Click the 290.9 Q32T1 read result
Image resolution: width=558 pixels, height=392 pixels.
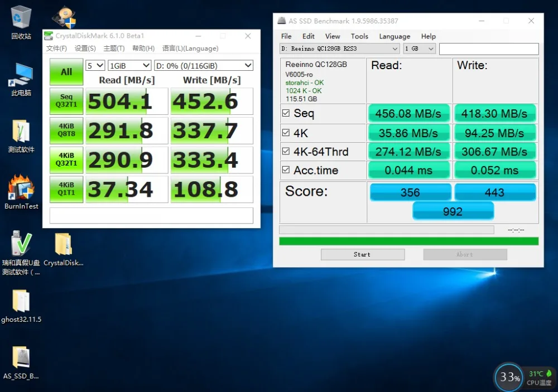[127, 159]
